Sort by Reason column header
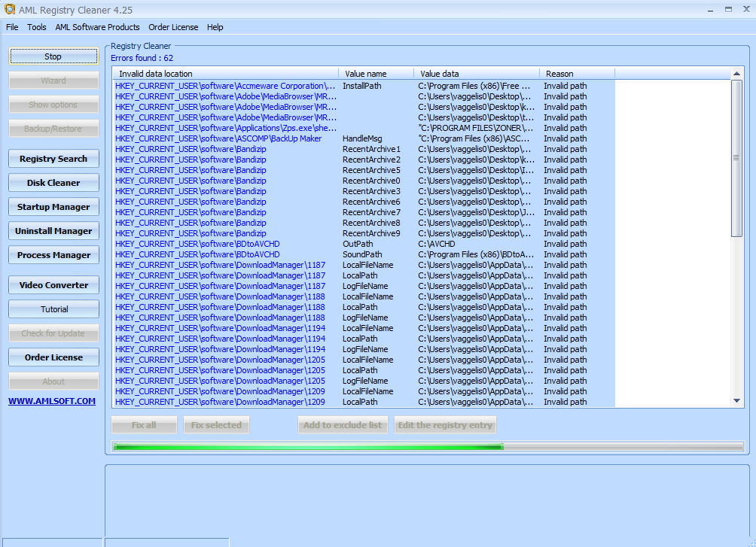Viewport: 756px width, 547px height. (x=577, y=74)
